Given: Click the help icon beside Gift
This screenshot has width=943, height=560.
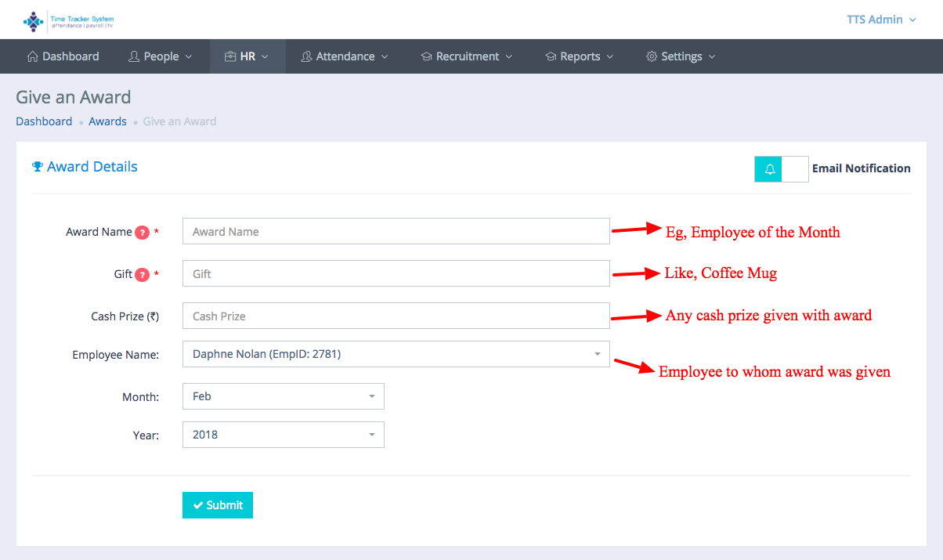Looking at the screenshot, I should (x=142, y=275).
